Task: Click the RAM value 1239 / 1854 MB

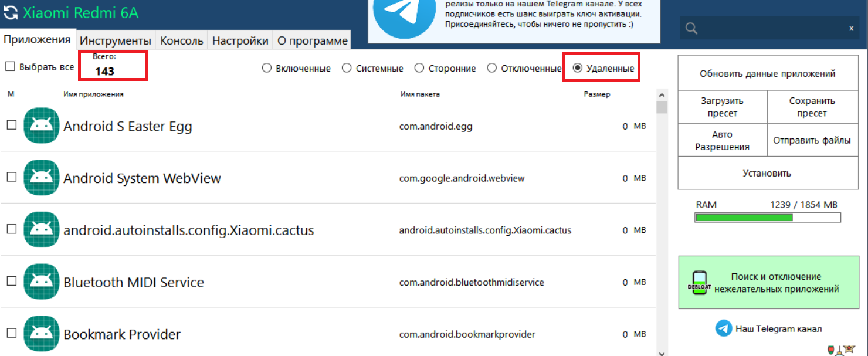Action: point(803,205)
